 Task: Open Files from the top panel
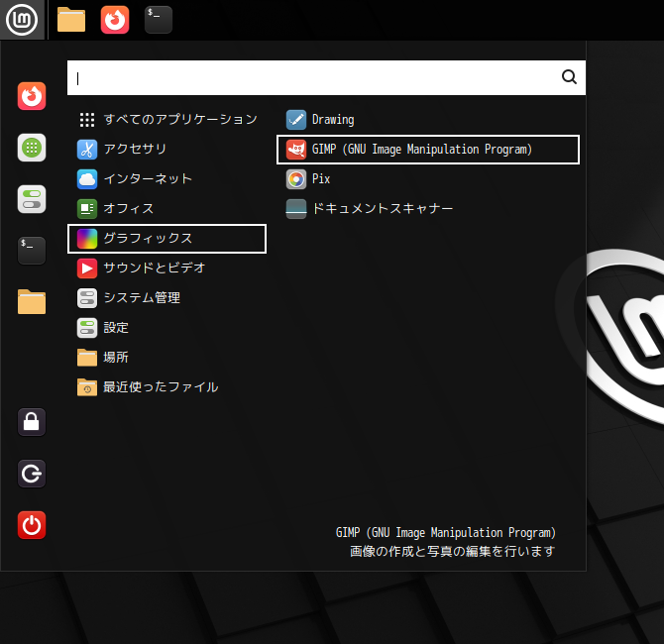click(71, 20)
